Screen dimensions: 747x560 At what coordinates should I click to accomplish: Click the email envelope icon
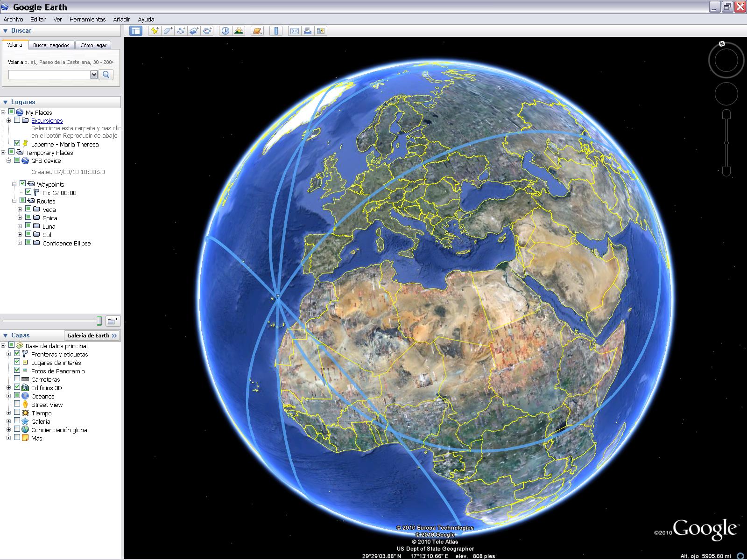click(294, 31)
